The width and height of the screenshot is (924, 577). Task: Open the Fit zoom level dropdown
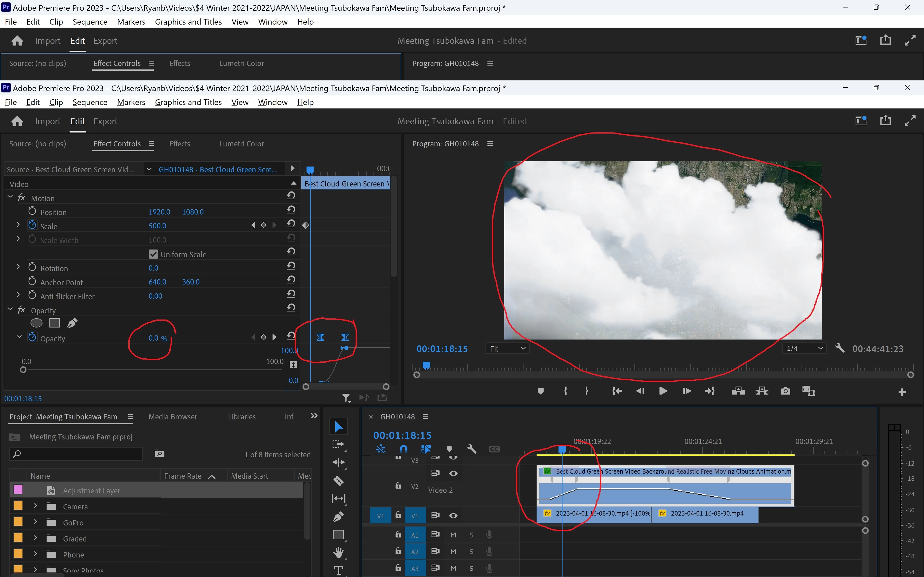click(507, 348)
